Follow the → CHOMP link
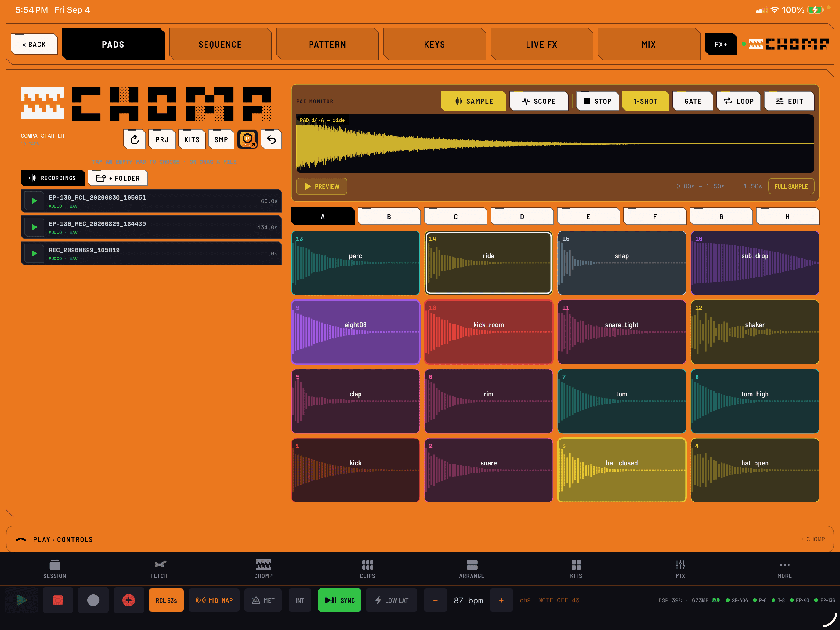The height and width of the screenshot is (630, 840). coord(812,539)
